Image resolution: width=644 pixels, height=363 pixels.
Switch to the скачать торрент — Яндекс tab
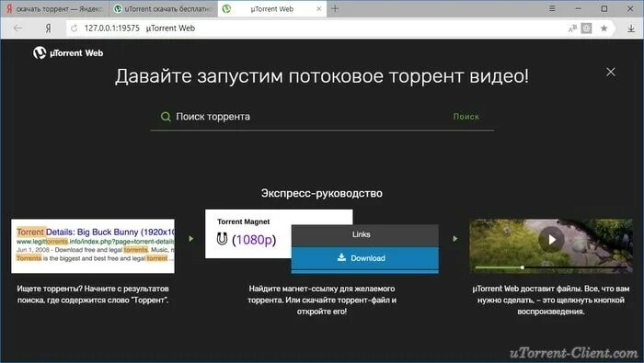pyautogui.click(x=54, y=8)
